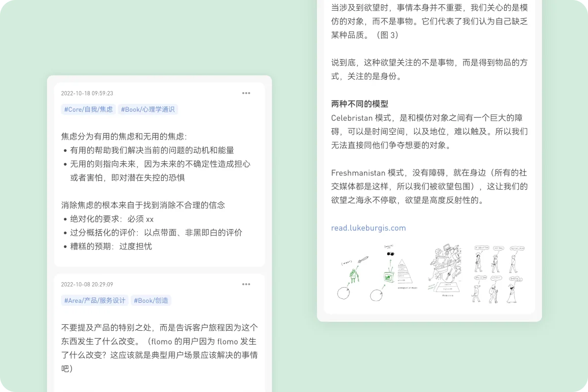Image resolution: width=588 pixels, height=392 pixels.
Task: Click the line 焦虑分为有用的焦虑和无用的焦虑
Action: (124, 137)
